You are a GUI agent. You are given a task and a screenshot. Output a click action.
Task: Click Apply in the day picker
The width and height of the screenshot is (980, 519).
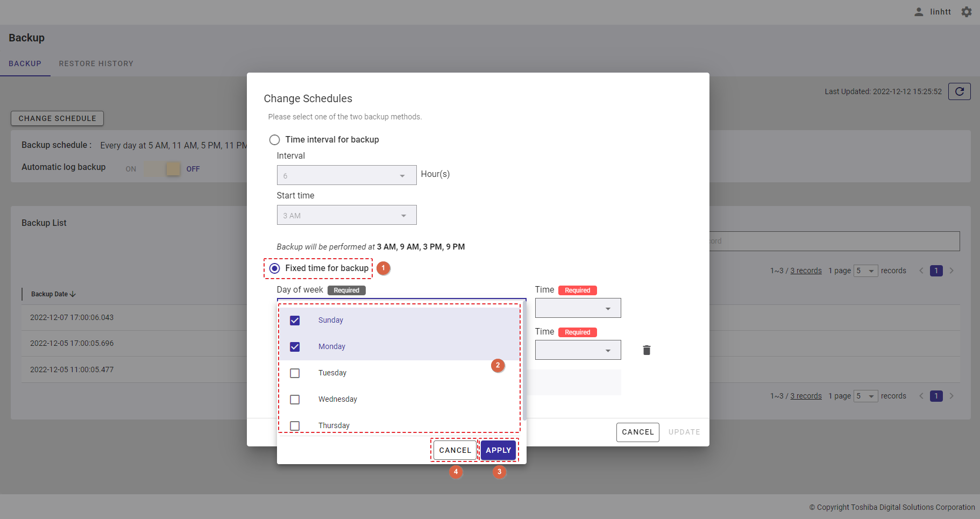click(498, 450)
